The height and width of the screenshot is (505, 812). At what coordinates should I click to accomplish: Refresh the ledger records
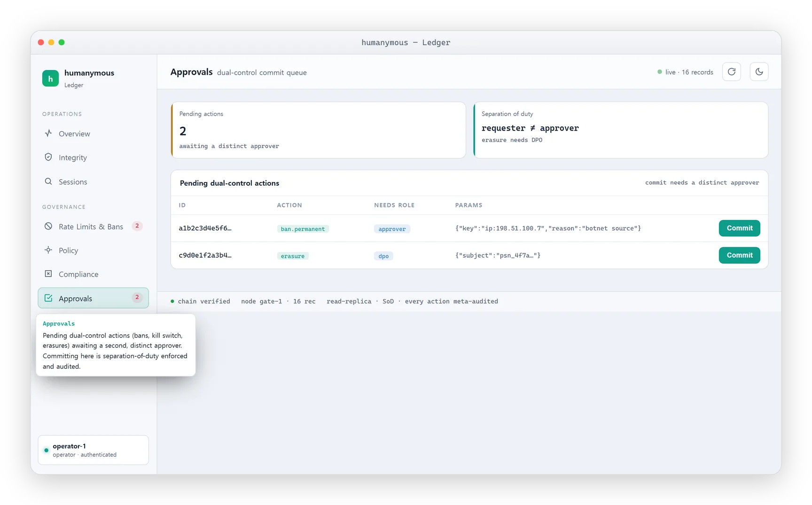pos(732,72)
